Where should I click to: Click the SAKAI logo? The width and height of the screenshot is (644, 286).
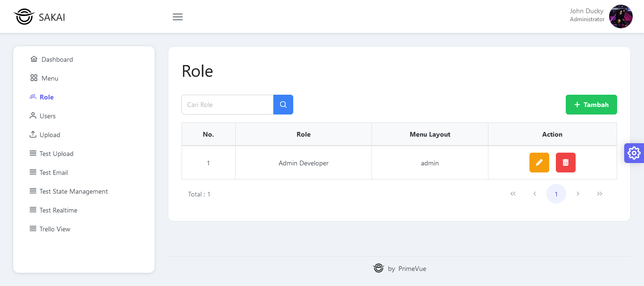(x=40, y=17)
